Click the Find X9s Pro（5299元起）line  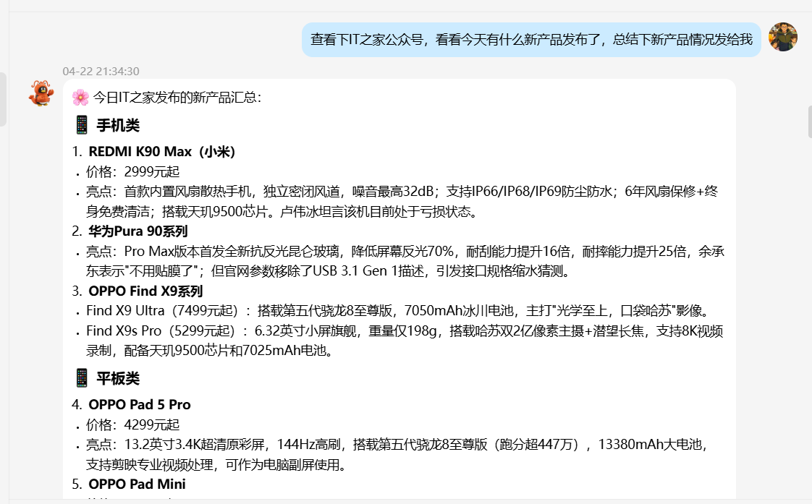pos(405,341)
